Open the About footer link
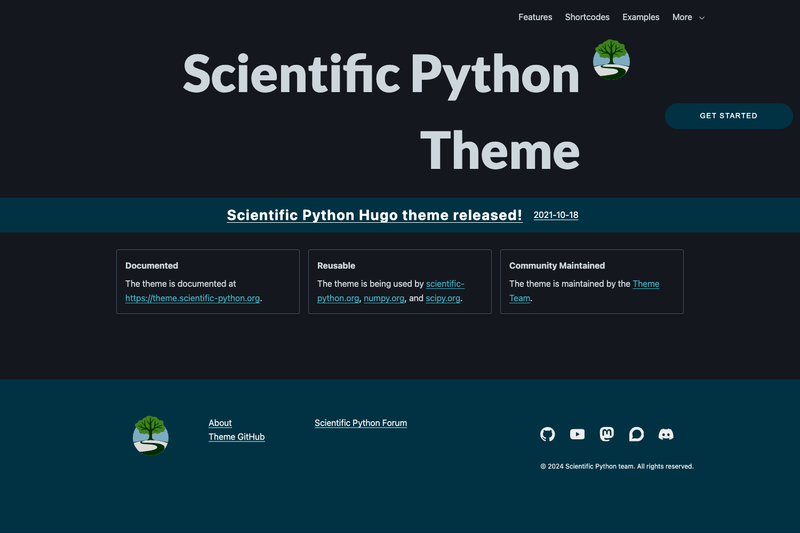Viewport: 800px width, 533px height. coord(220,423)
